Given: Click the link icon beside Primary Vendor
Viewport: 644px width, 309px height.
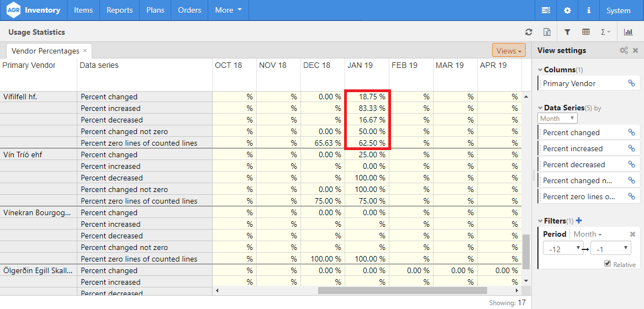Looking at the screenshot, I should click(631, 83).
